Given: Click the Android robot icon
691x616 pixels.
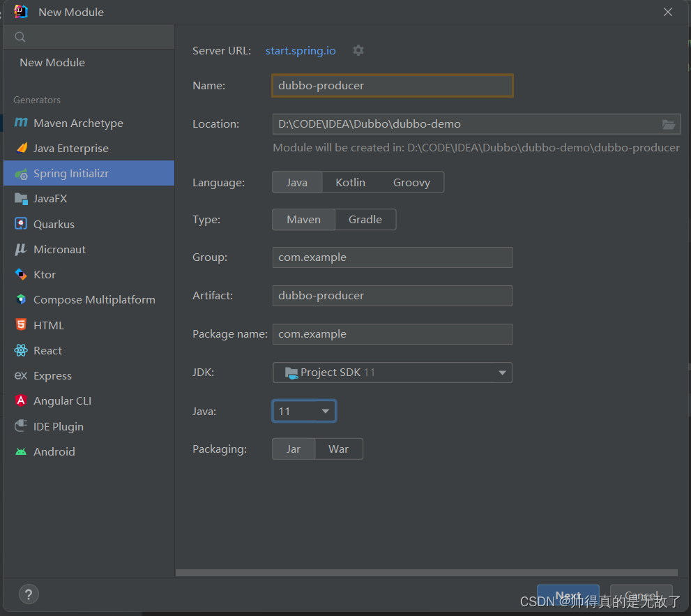Looking at the screenshot, I should 21,451.
